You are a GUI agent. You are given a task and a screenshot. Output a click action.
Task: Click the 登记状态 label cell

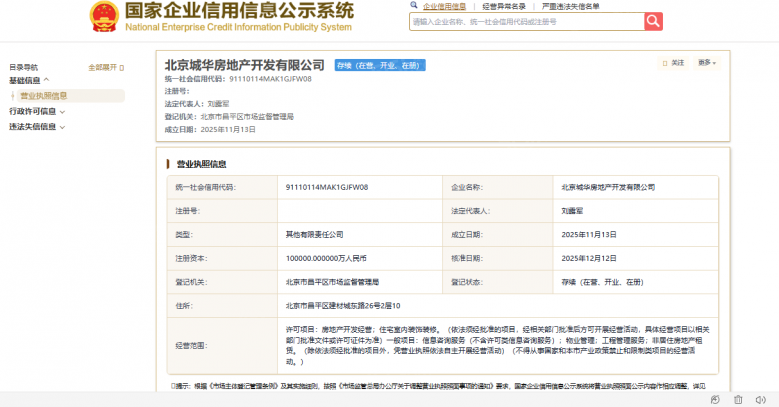[x=497, y=282]
